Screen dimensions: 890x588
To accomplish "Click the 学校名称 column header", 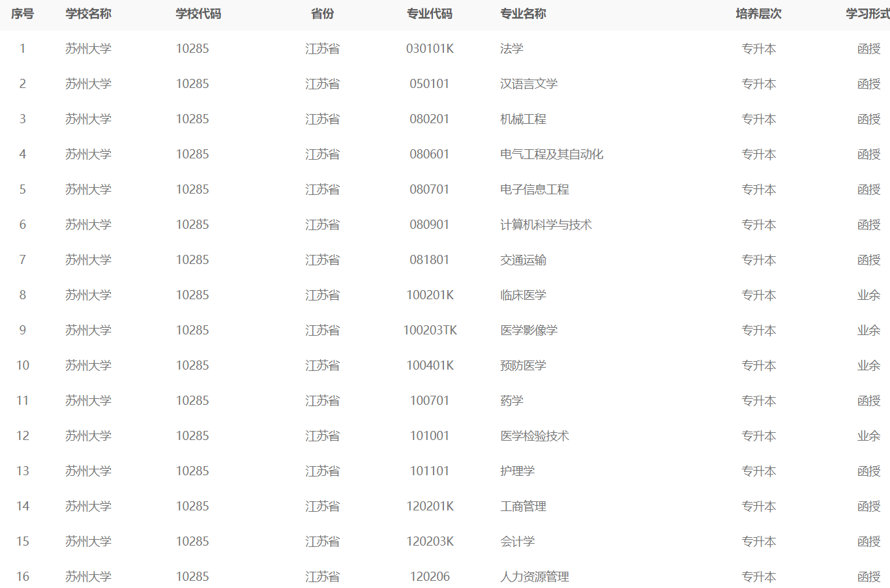I will coord(88,14).
